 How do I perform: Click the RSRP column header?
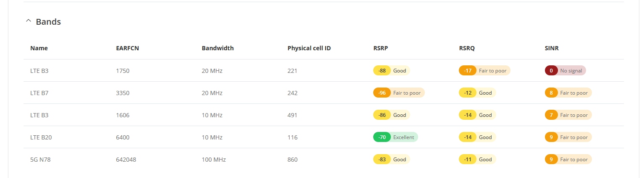[380, 48]
